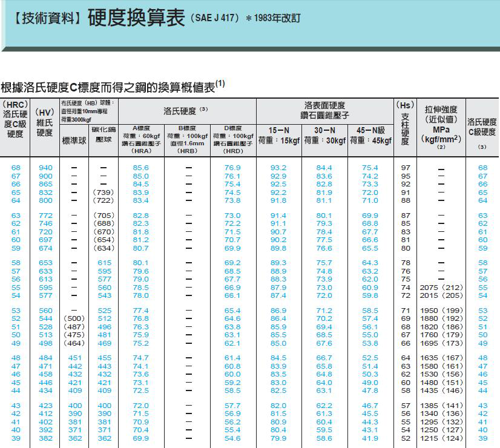This screenshot has width=500, height=448.
Task: Click the B標度 (HRB) column header
Action: click(188, 140)
